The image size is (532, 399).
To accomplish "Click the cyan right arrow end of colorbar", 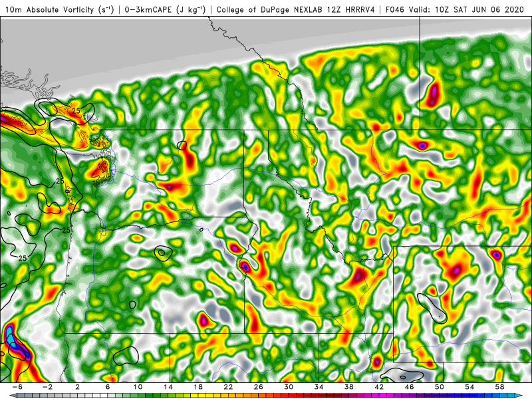I will 519,396.
